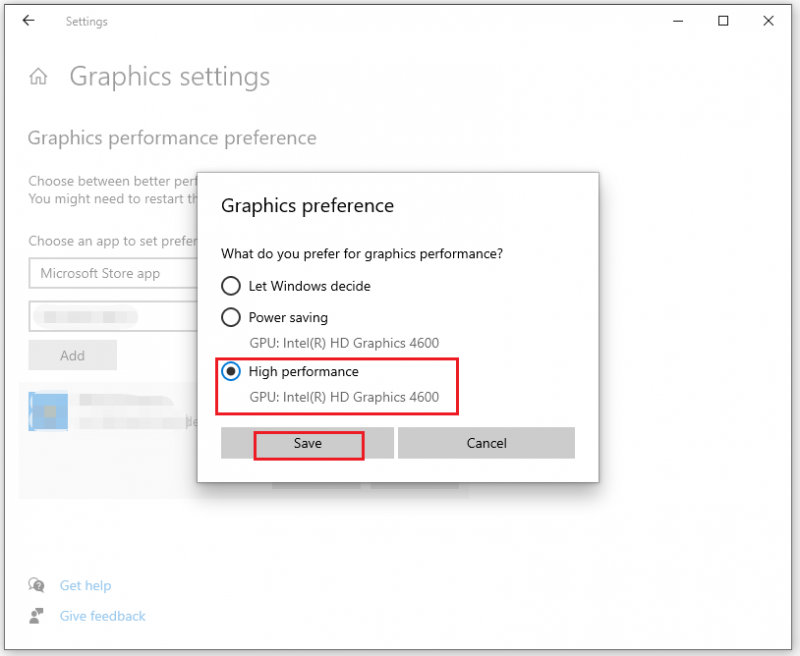Open the blurred app selection dropdown
Viewport: 800px width, 656px height.
pos(113,316)
